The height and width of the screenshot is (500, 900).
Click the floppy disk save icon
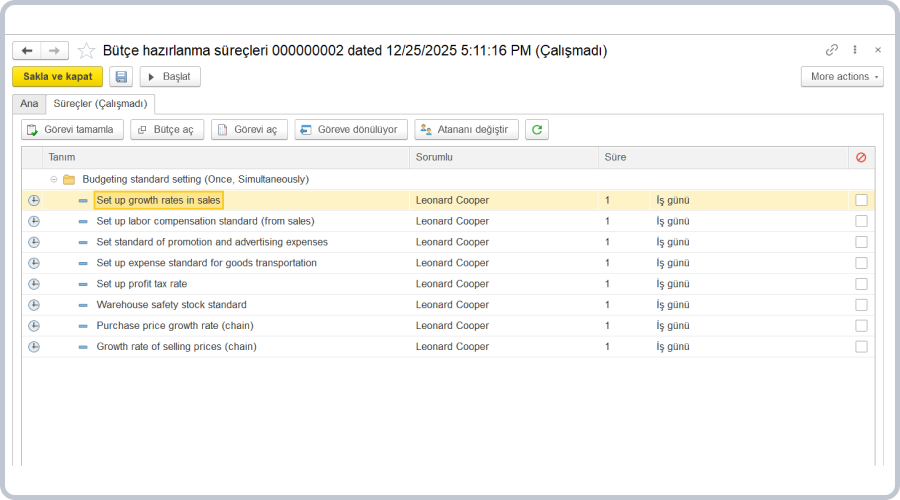[121, 77]
